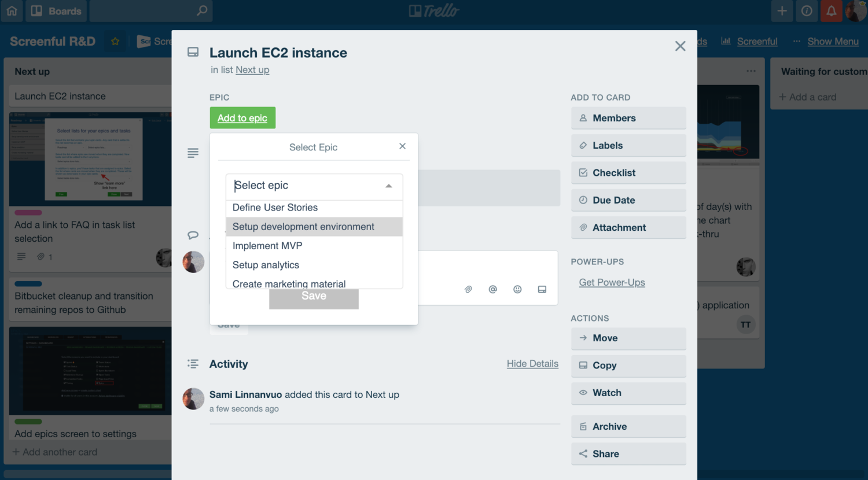This screenshot has height=480, width=868.
Task: Open the Boards menu button
Action: point(56,11)
